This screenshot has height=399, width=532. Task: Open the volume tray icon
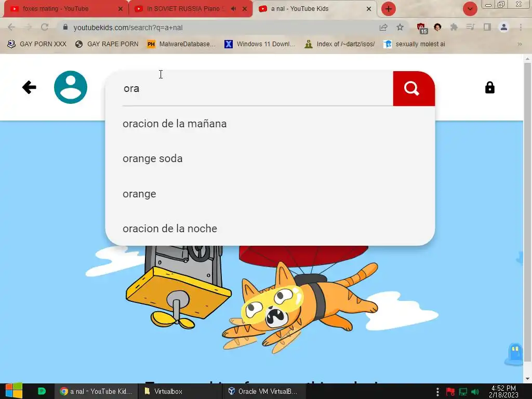475,392
